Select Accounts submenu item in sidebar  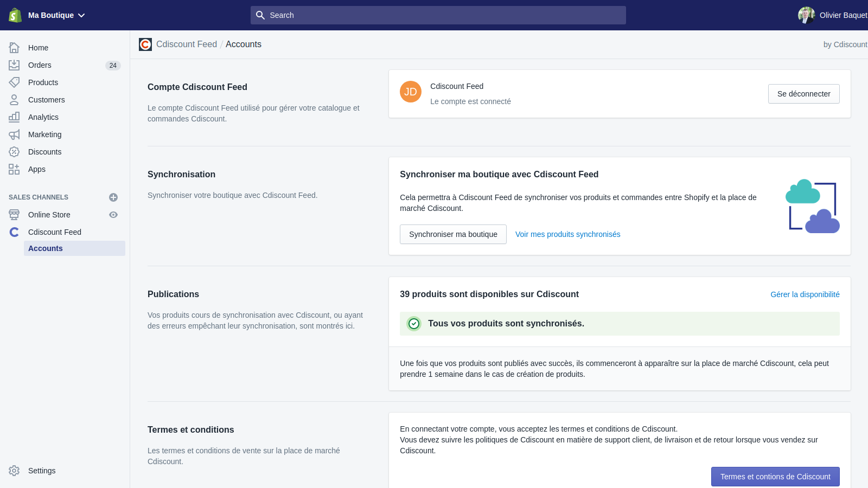coord(46,248)
